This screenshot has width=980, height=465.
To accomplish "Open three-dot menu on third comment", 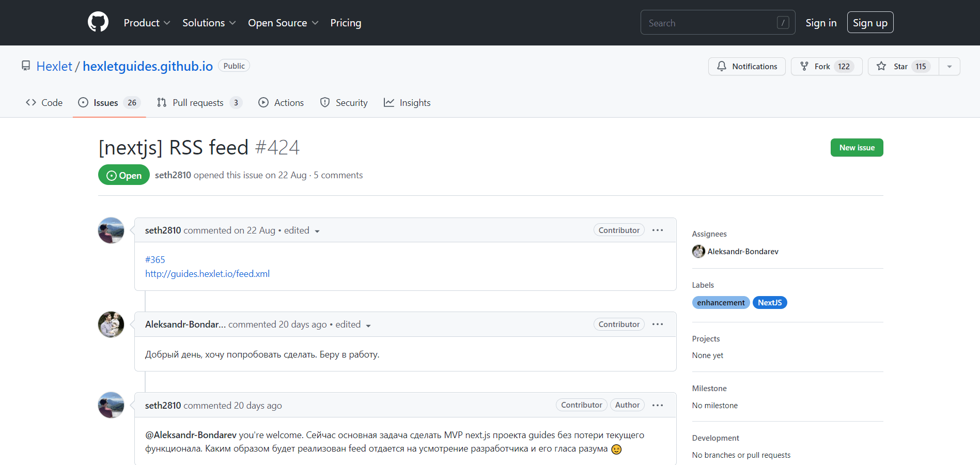I will [657, 406].
